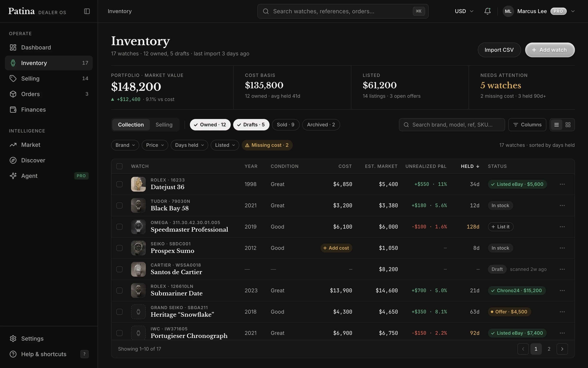Click Dashboard grid icon in sidebar

[x=13, y=47]
